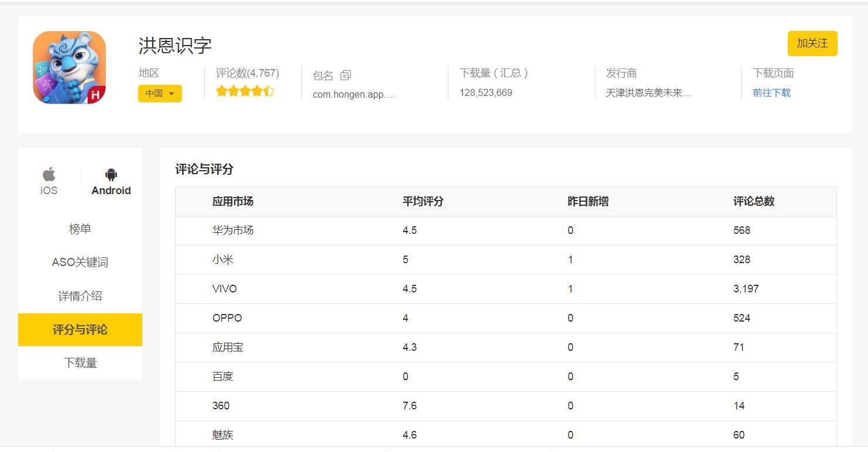Open the 榜单 sidebar menu item

(x=80, y=229)
